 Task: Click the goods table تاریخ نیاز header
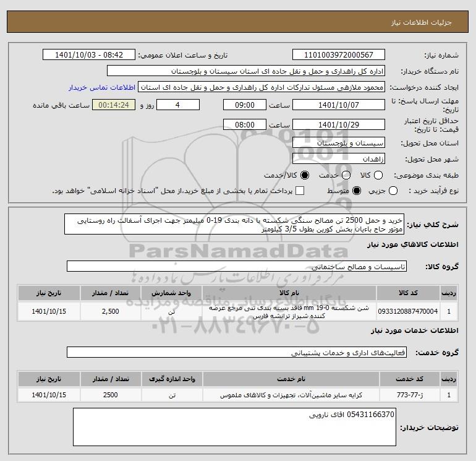coord(49,293)
